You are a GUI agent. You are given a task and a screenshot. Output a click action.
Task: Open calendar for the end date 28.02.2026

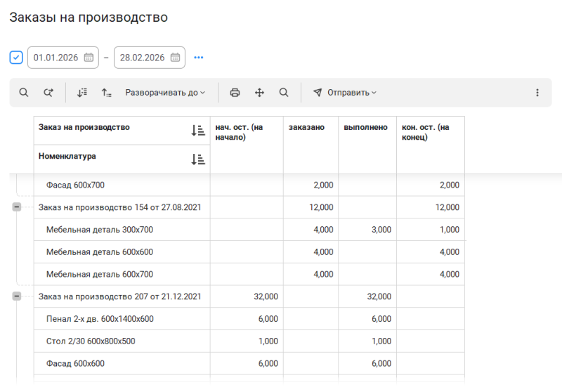(175, 58)
